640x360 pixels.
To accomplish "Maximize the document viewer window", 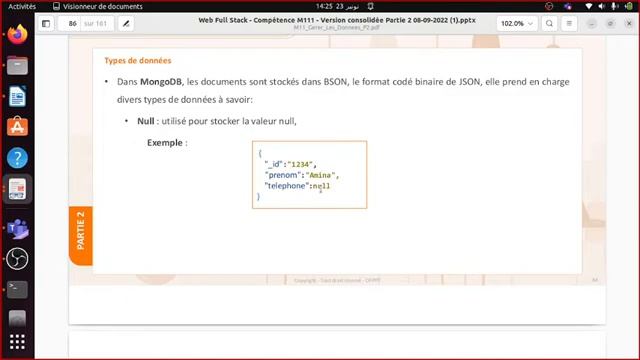I will point(610,24).
